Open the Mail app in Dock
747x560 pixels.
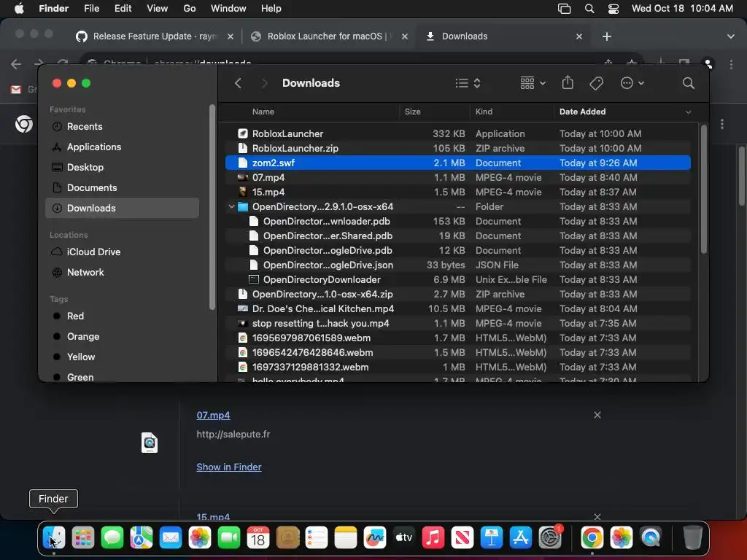click(171, 537)
